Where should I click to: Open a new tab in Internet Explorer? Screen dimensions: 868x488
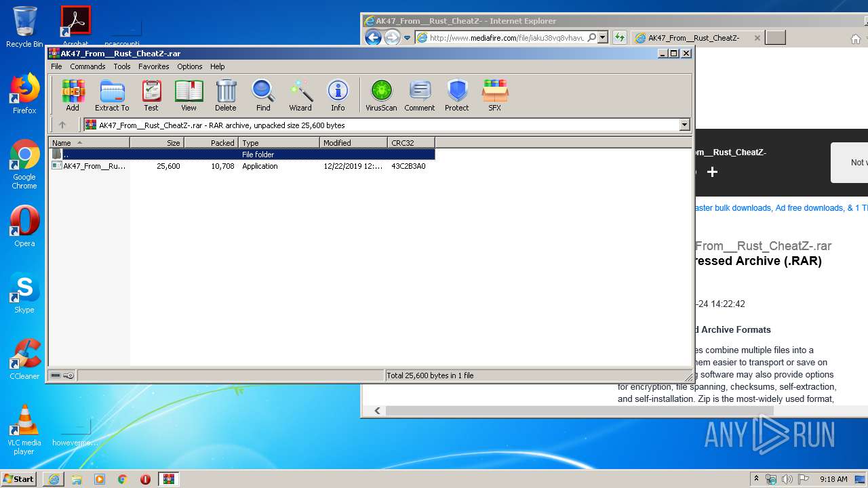coord(775,38)
